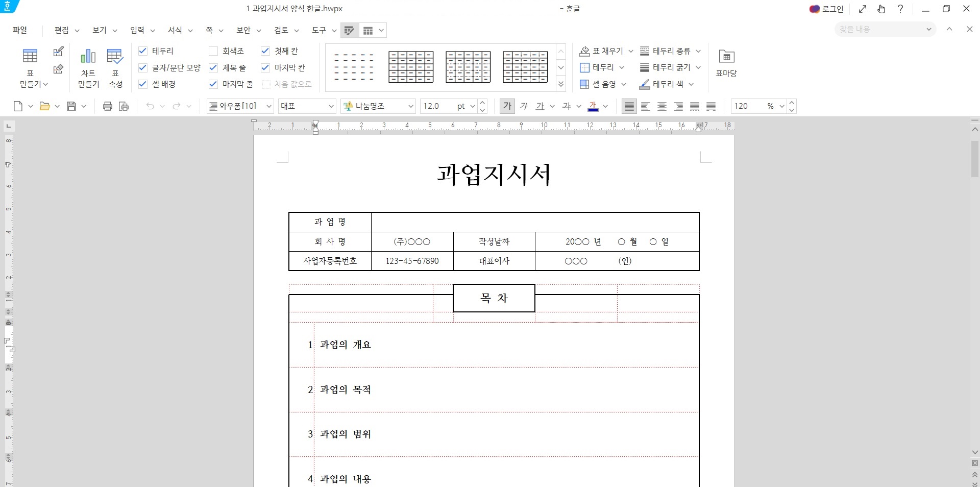Expand the 테두리 종류 dropdown
The width and height of the screenshot is (980, 487).
coord(698,51)
